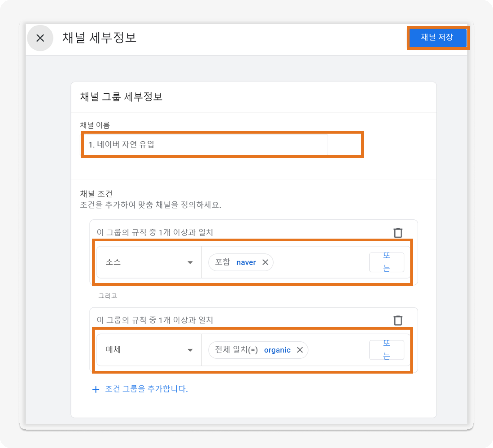Screen dimensions: 493x448
Task: Click 또는 button in 매체 row
Action: [387, 350]
